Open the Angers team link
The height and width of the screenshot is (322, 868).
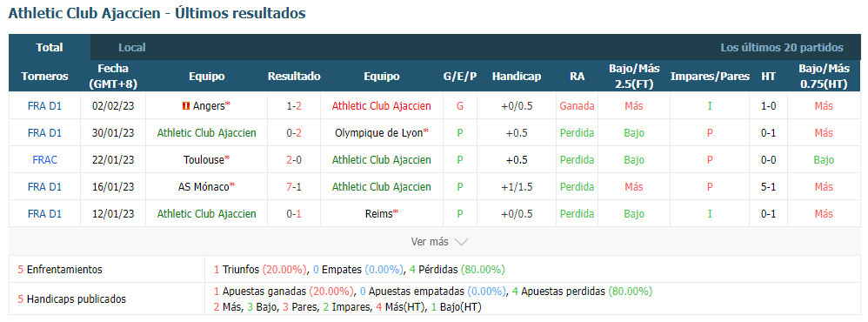210,106
